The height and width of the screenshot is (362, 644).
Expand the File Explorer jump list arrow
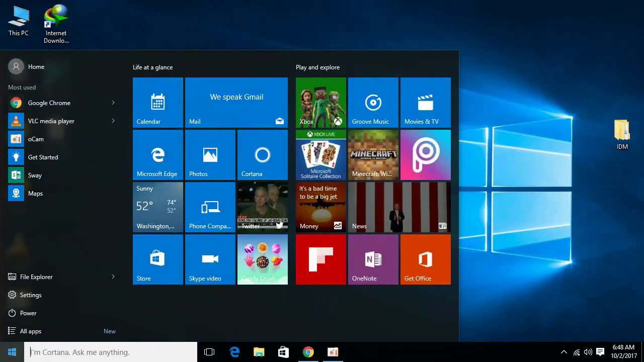coord(113,277)
